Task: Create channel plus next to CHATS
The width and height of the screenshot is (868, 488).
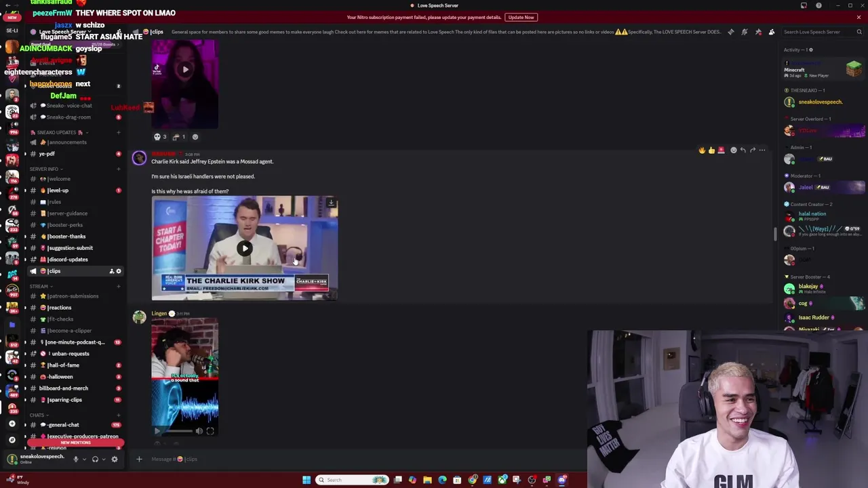Action: click(118, 415)
